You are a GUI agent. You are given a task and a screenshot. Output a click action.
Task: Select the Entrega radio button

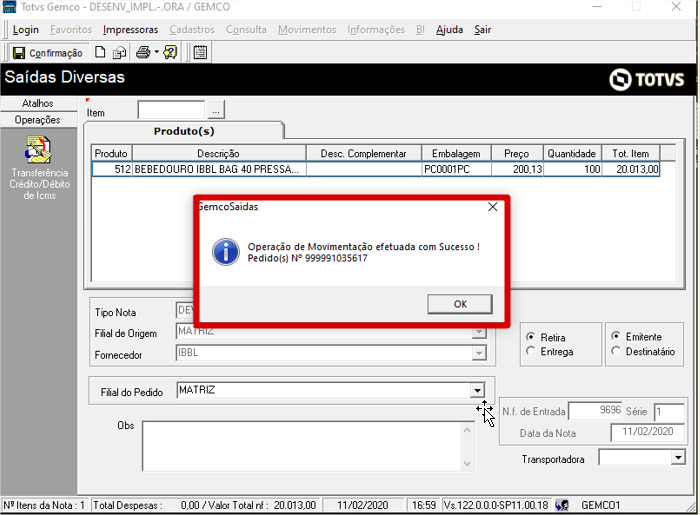pos(530,351)
